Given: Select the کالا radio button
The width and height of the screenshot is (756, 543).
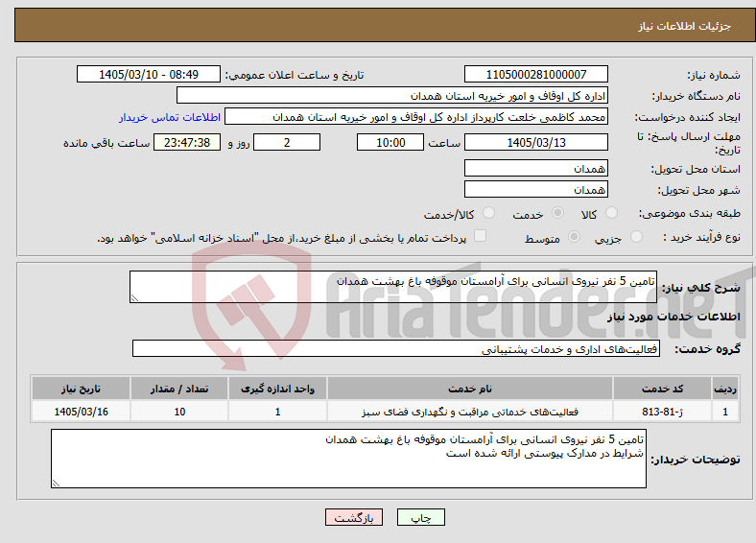Looking at the screenshot, I should (x=611, y=213).
